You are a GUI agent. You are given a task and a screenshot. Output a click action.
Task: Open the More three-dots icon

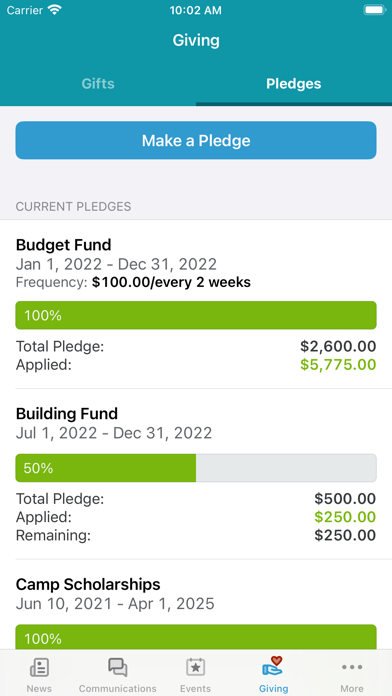pos(352,667)
